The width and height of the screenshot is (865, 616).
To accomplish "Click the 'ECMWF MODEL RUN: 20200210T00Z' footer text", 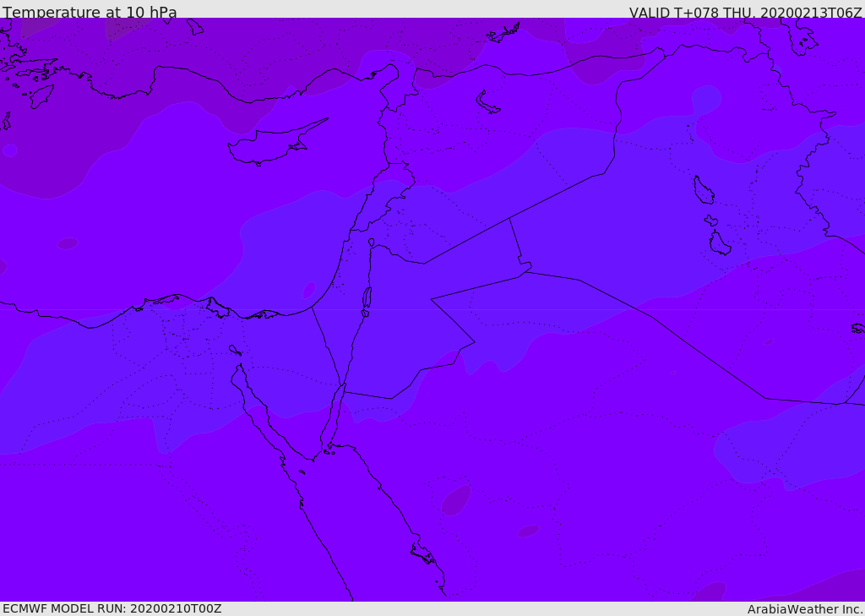I will 112,608.
